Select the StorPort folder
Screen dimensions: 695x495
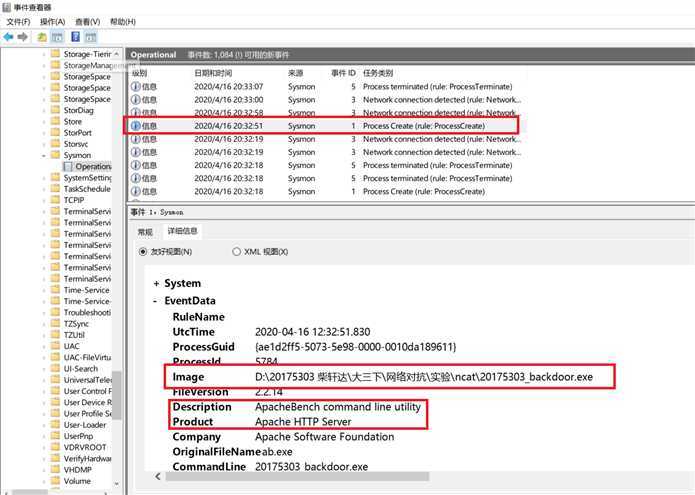pyautogui.click(x=78, y=133)
